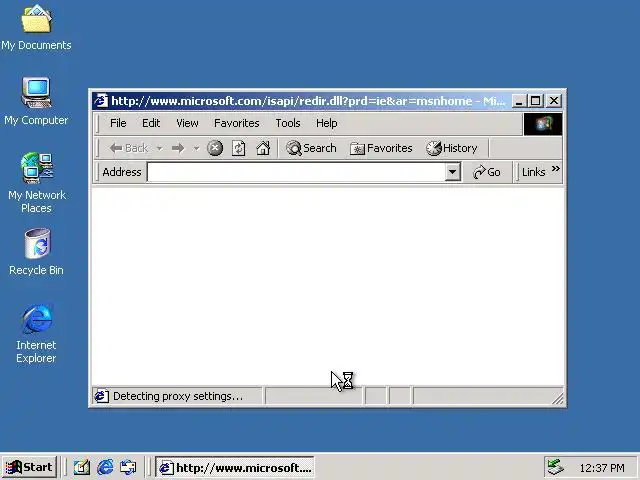Open the Start menu
The width and height of the screenshot is (640, 480).
29,467
